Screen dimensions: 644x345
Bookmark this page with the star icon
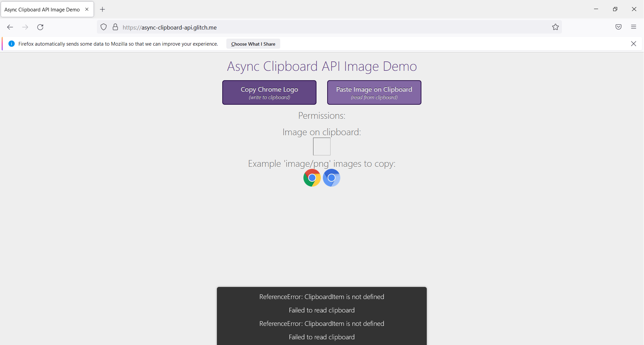click(x=555, y=27)
